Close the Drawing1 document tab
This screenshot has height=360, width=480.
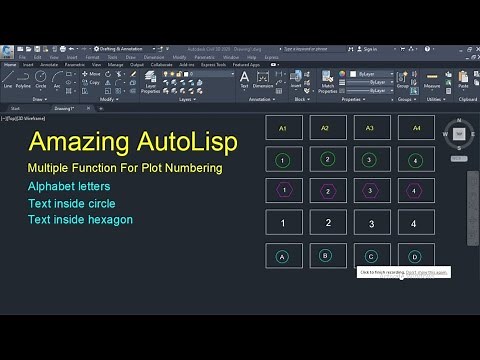(88, 108)
